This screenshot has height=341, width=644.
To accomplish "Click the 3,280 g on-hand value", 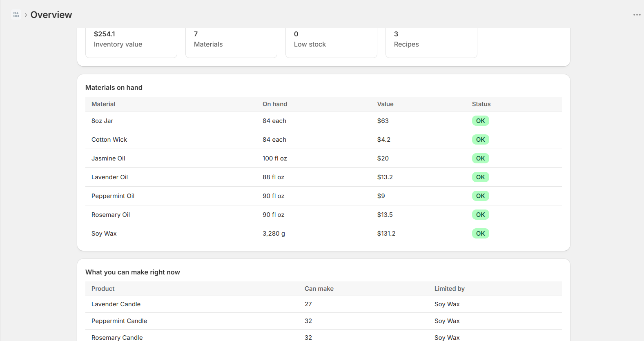I will tap(274, 234).
